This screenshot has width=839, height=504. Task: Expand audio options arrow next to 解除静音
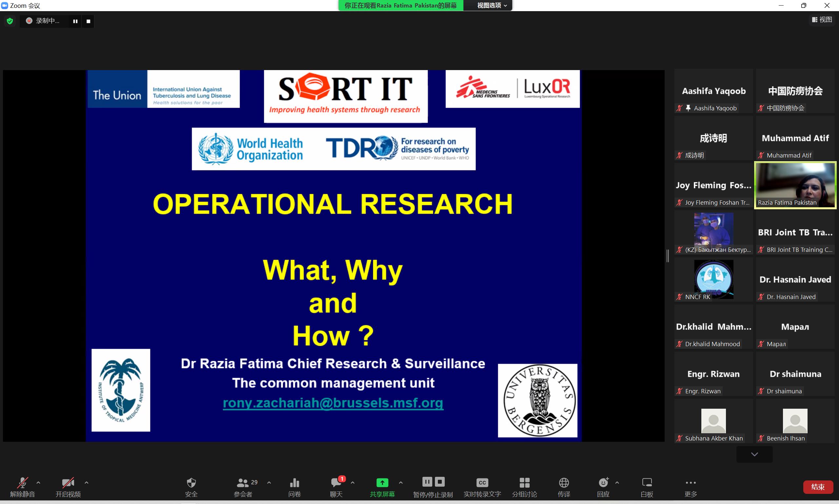[38, 482]
